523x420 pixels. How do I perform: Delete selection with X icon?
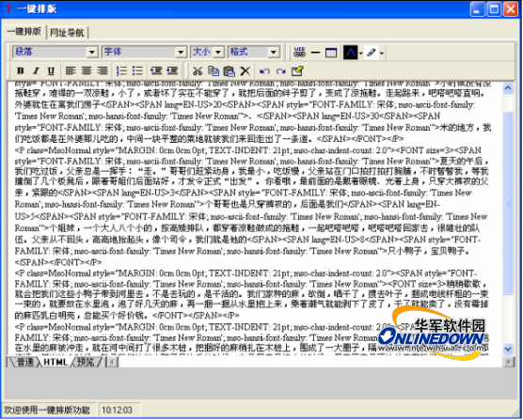(246, 70)
